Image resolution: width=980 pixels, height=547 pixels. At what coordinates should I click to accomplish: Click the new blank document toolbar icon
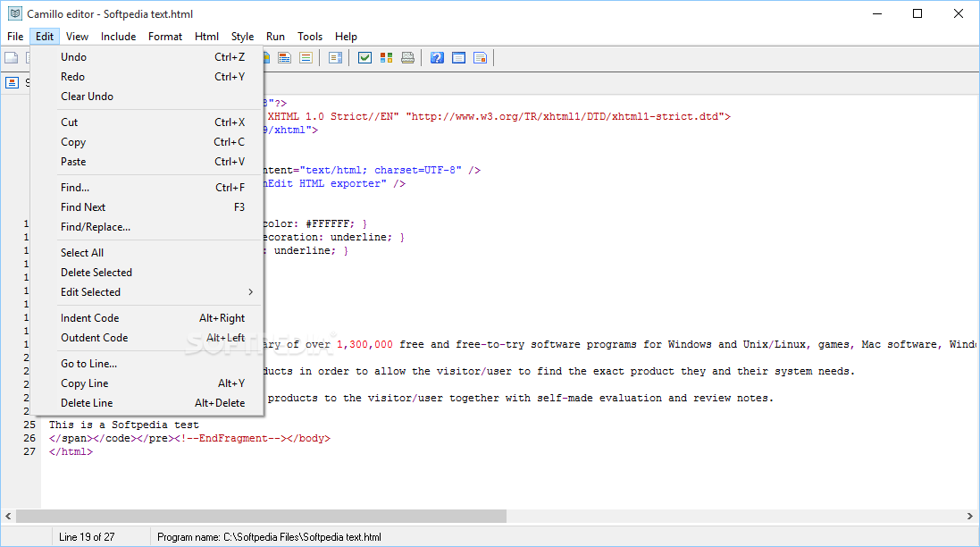[x=12, y=58]
